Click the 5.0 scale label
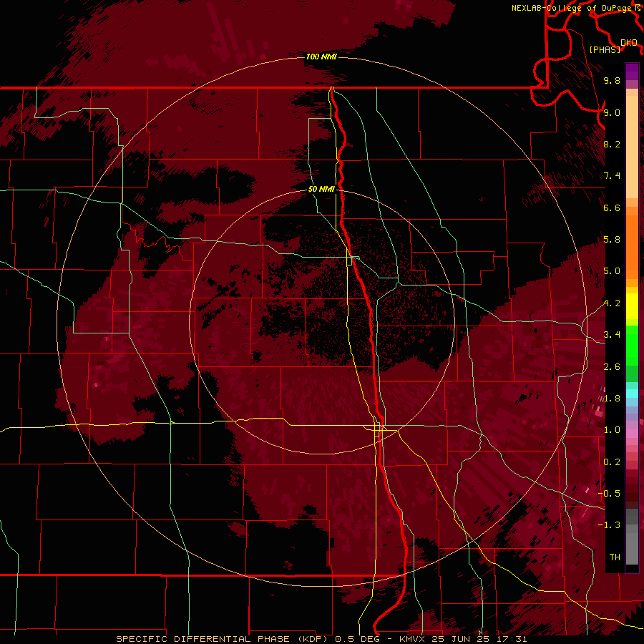Viewport: 644px width, 644px height. tap(612, 271)
